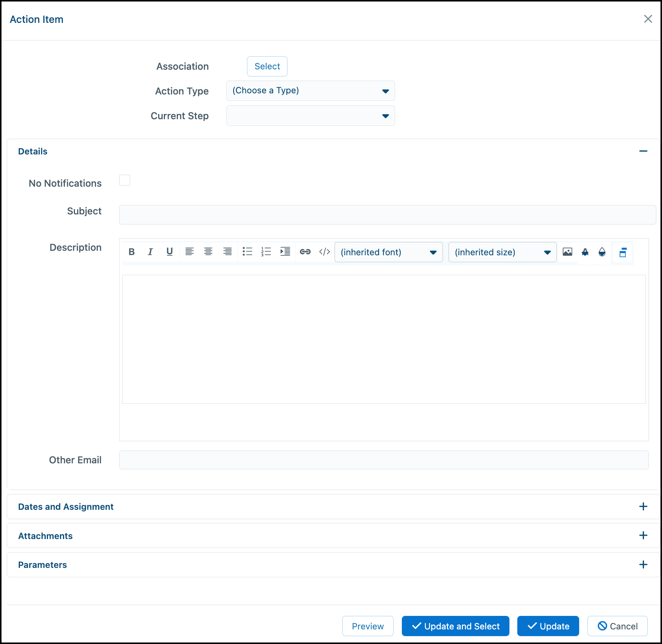Click the Preview button

pyautogui.click(x=368, y=626)
